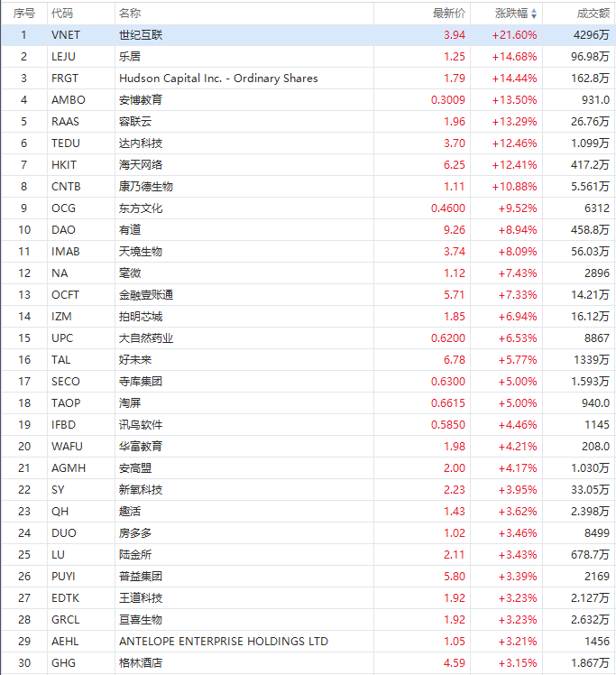Select stock code LEJU
Viewport: 616px width, 675px height.
click(64, 56)
